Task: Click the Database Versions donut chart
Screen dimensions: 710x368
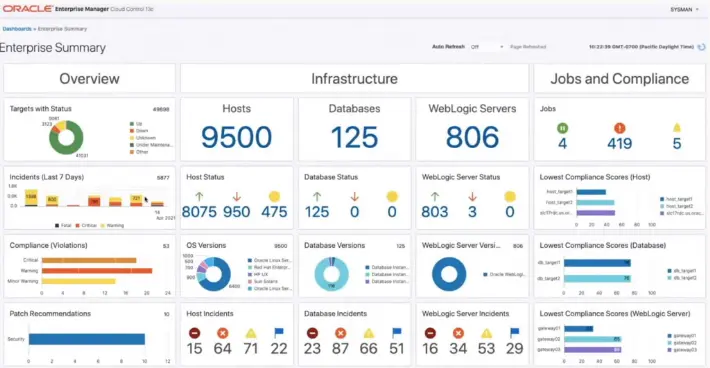Action: click(x=331, y=274)
